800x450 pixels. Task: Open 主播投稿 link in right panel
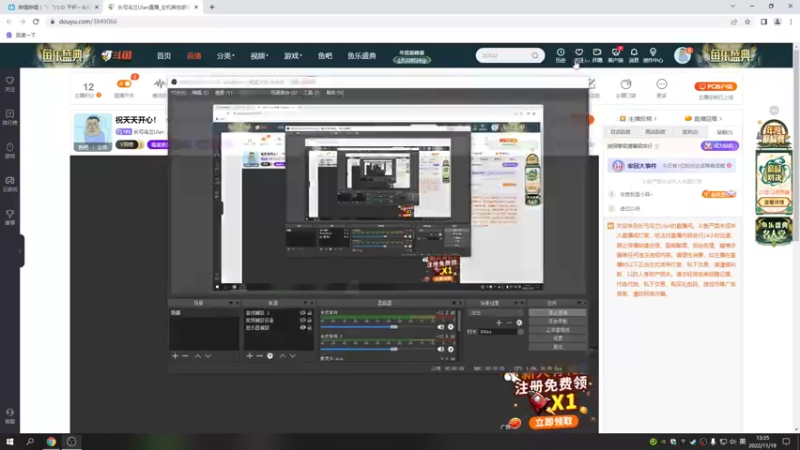pyautogui.click(x=638, y=118)
